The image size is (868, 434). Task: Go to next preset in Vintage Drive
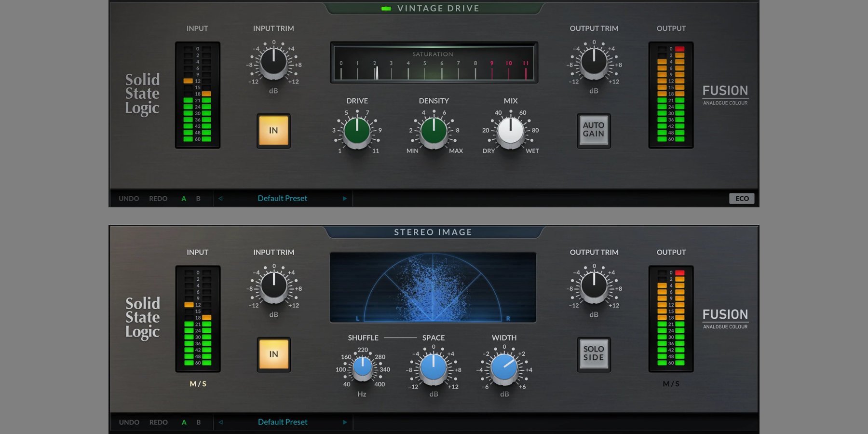coord(344,198)
